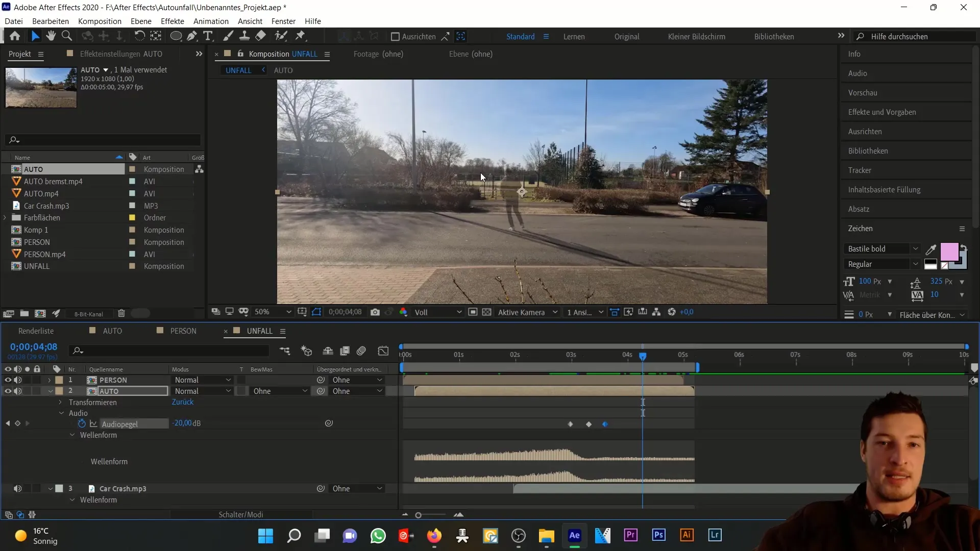Viewport: 980px width, 551px height.
Task: Click Zurück button for AUTO transform
Action: [182, 402]
